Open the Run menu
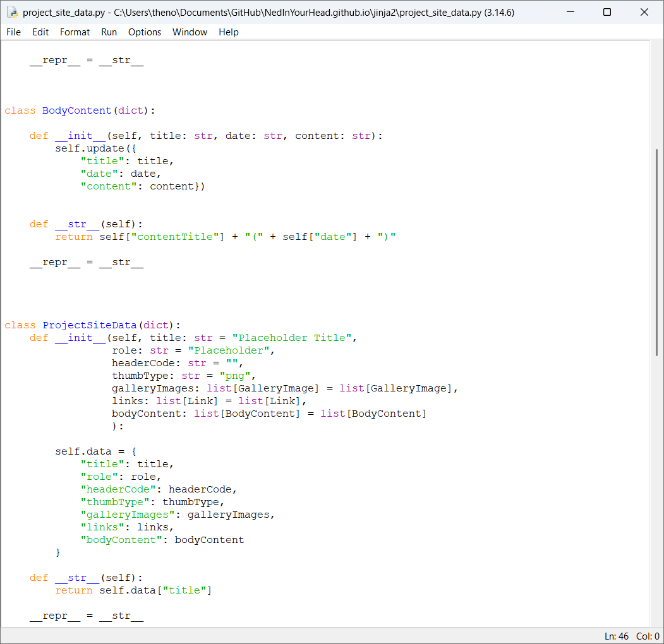This screenshot has width=664, height=644. tap(109, 32)
